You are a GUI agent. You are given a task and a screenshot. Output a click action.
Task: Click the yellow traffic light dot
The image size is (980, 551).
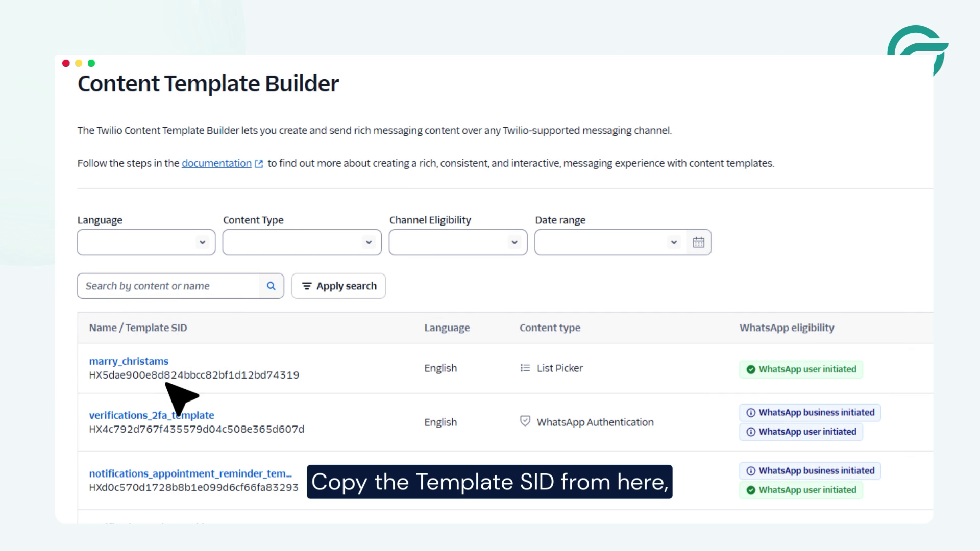tap(78, 63)
